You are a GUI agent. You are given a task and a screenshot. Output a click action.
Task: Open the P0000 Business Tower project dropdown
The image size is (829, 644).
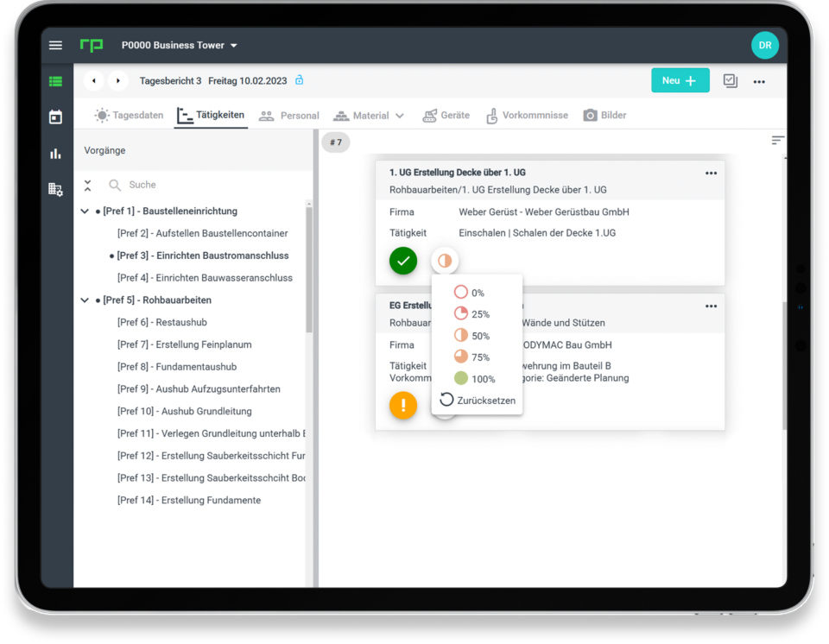[180, 46]
